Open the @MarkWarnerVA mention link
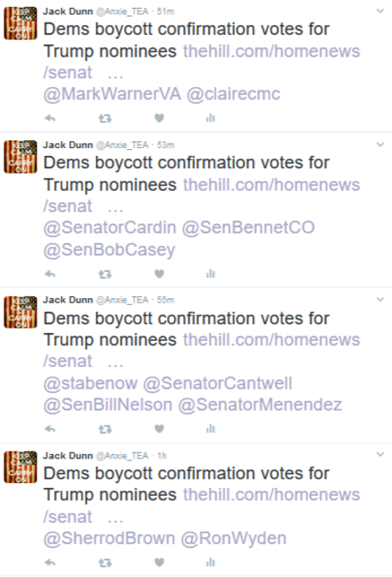 112,94
